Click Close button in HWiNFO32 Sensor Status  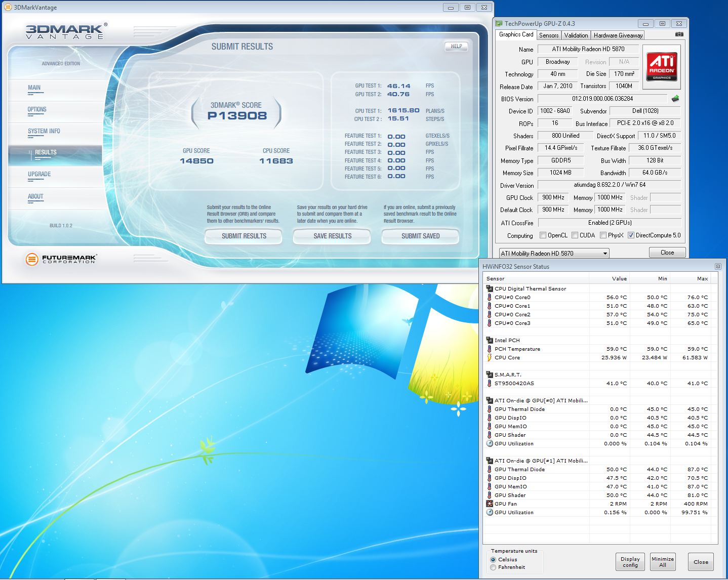coord(701,562)
